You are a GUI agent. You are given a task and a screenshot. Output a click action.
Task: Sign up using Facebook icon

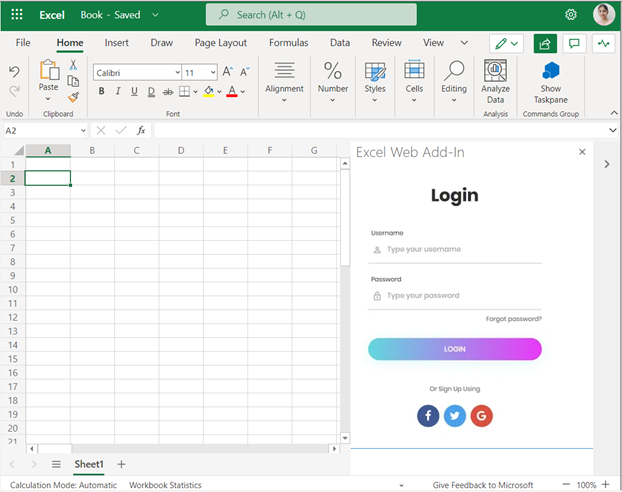[428, 416]
